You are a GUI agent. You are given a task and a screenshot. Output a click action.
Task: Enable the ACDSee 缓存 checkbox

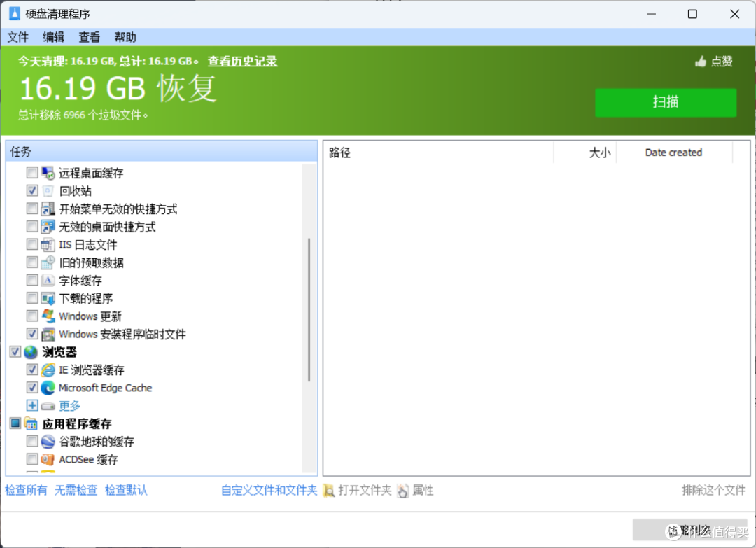(x=31, y=459)
